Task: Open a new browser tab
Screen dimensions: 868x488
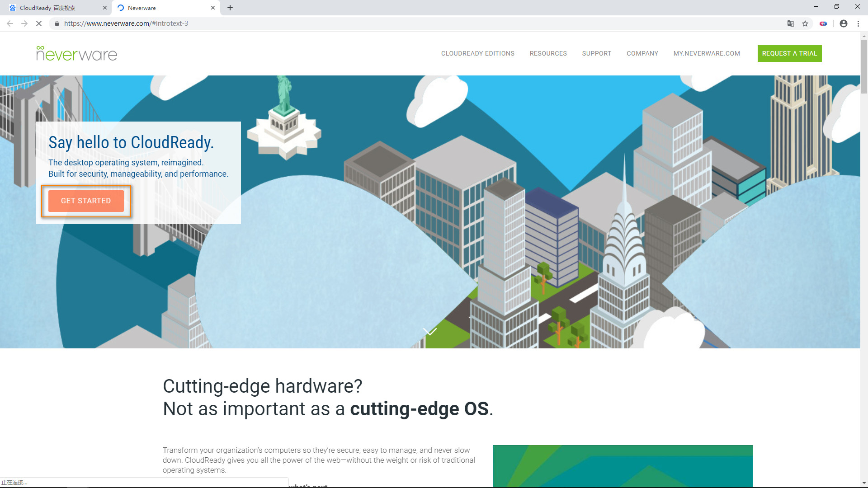Action: (230, 8)
